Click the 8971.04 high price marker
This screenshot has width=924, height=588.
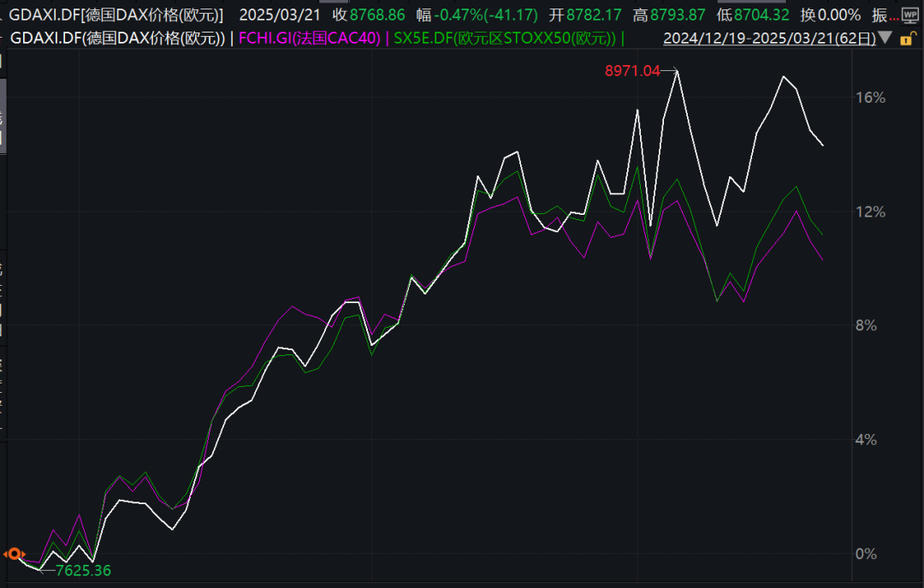(x=632, y=72)
